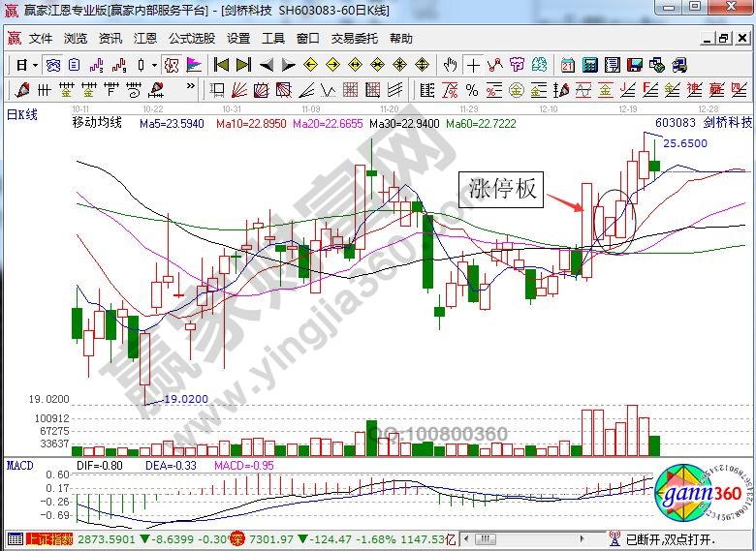Open the calendar icon in toolbar

click(567, 65)
